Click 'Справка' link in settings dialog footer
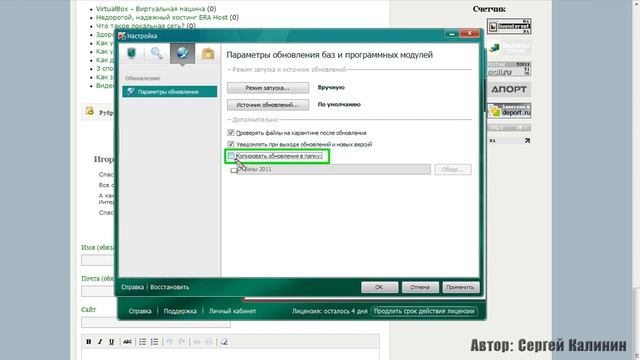Image resolution: width=640 pixels, height=360 pixels. (132, 287)
